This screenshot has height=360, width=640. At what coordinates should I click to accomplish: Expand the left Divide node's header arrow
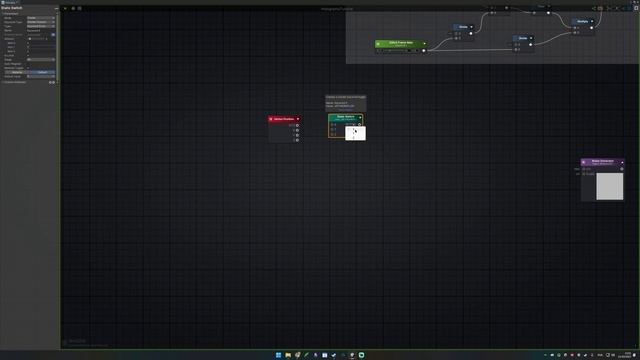471,27
